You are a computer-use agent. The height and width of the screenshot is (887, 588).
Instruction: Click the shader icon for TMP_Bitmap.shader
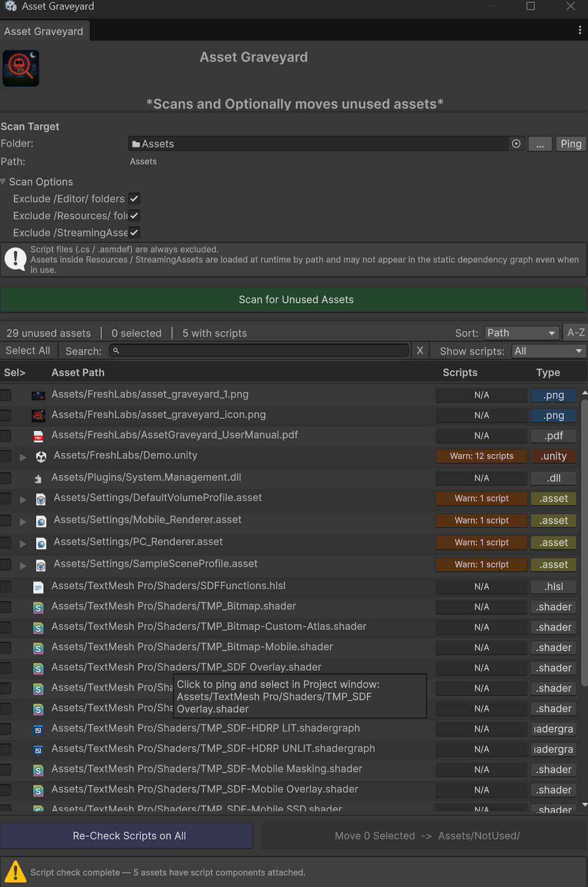pos(38,608)
